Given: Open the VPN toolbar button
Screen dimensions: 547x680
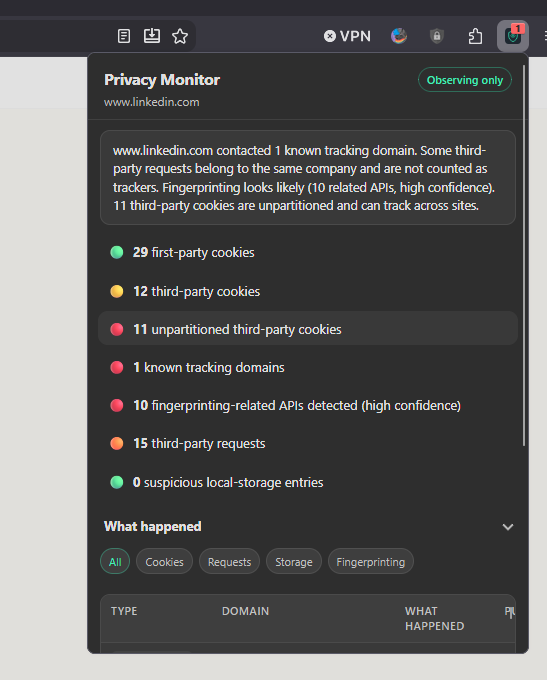Looking at the screenshot, I should [x=347, y=36].
